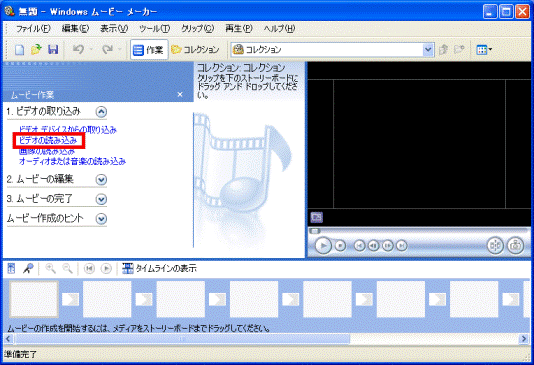Click the Play button in preview monitor
The width and height of the screenshot is (534, 365).
click(323, 245)
